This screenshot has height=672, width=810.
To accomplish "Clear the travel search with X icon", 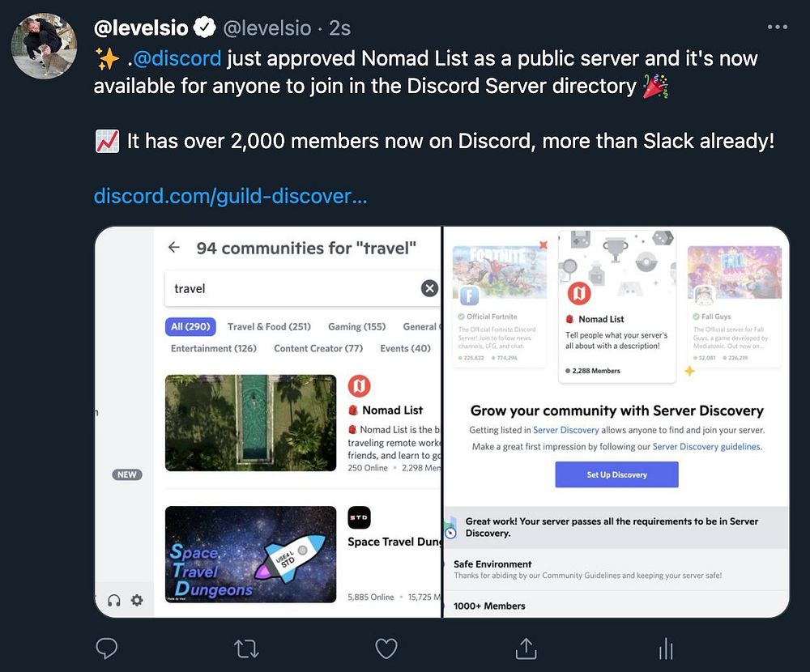I will (429, 288).
